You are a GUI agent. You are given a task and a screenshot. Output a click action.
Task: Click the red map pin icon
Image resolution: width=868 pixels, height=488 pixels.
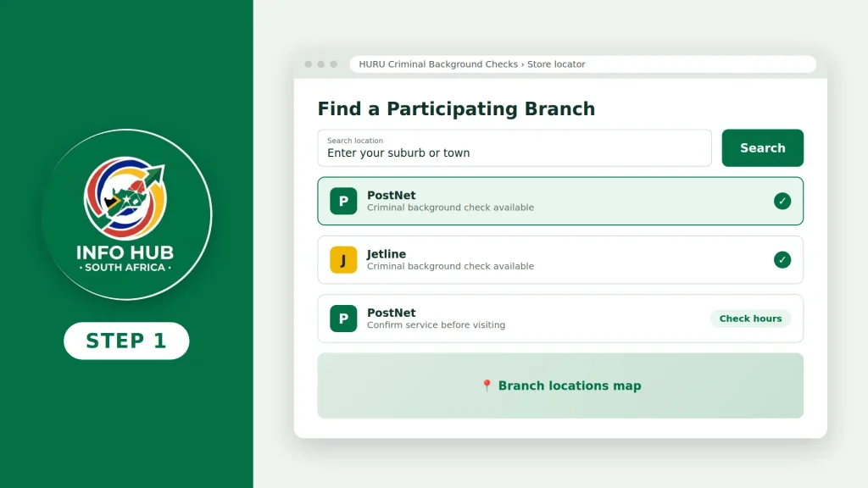click(487, 385)
